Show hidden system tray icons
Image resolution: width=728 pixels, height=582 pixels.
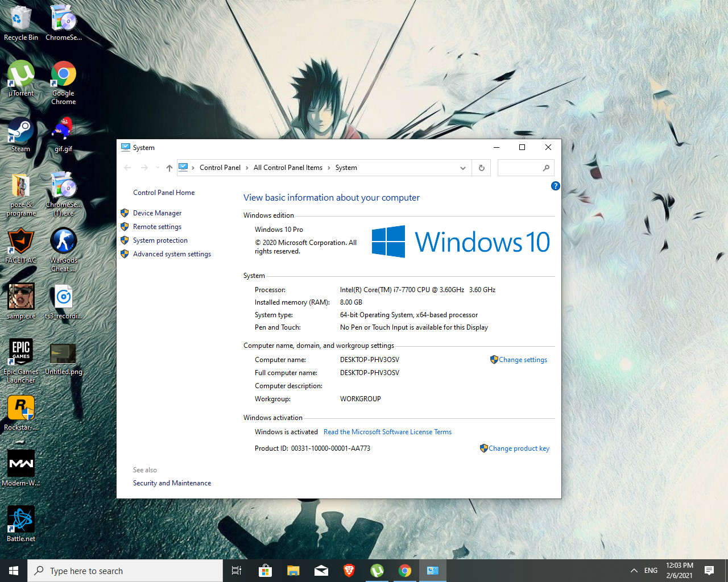(x=634, y=571)
